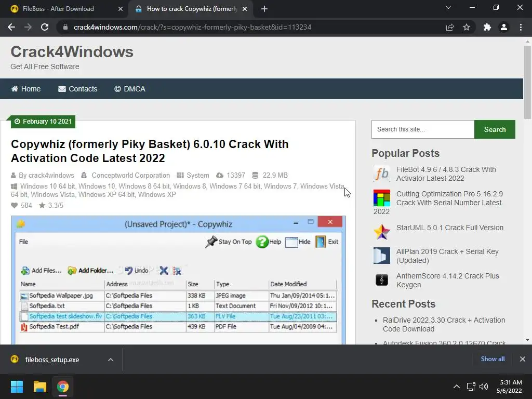Click the 22.9 MB file size text
The width and height of the screenshot is (532, 399).
click(x=275, y=176)
